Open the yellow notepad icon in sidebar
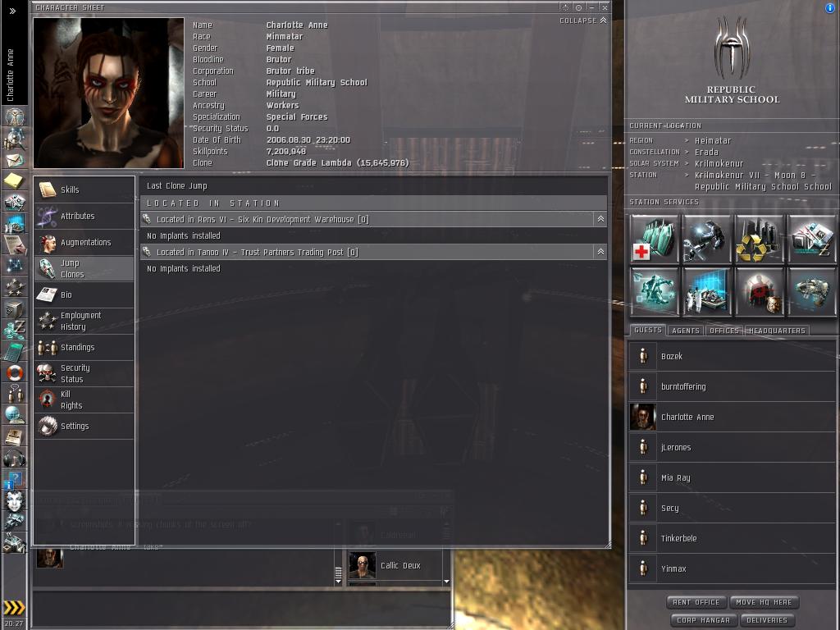Image resolution: width=840 pixels, height=630 pixels. coord(15,181)
